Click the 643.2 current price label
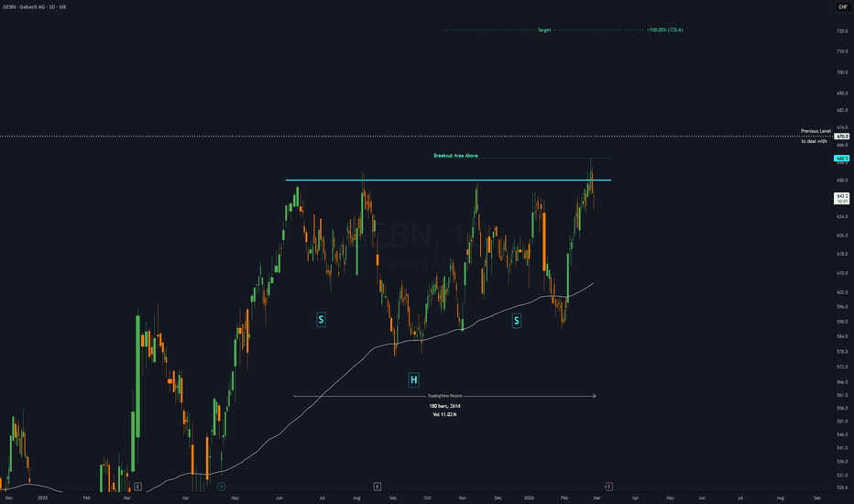854x504 pixels. click(842, 198)
